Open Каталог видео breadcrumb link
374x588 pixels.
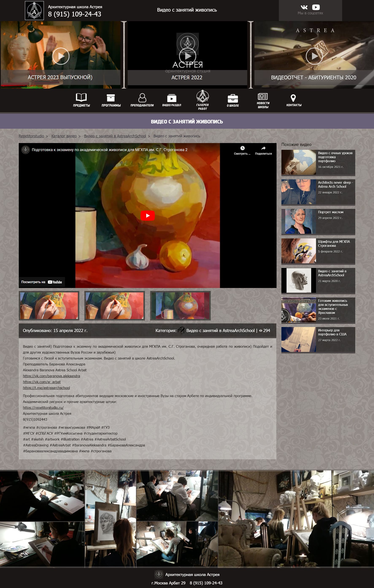[x=64, y=136]
